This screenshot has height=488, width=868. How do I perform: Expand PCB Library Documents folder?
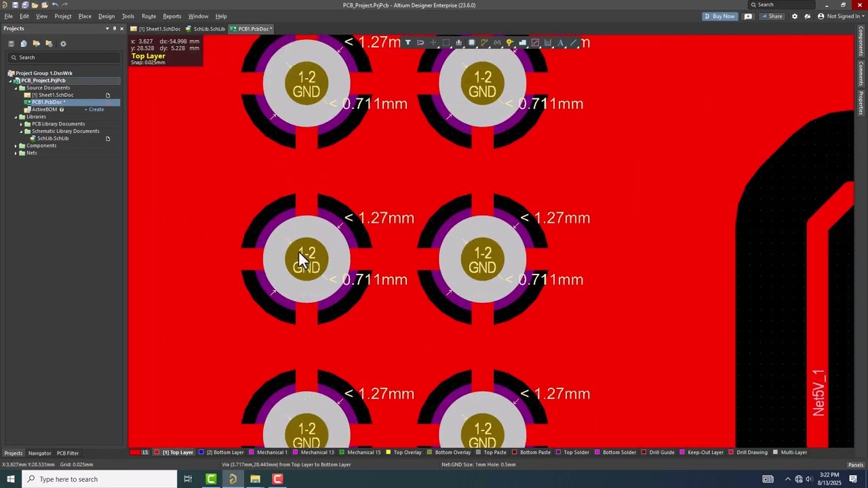[21, 124]
